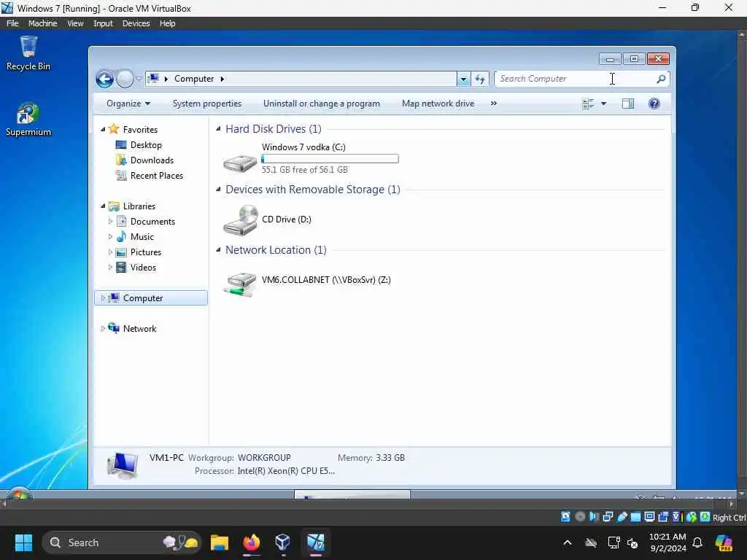
Task: Refresh the Computer location in address bar
Action: click(480, 79)
